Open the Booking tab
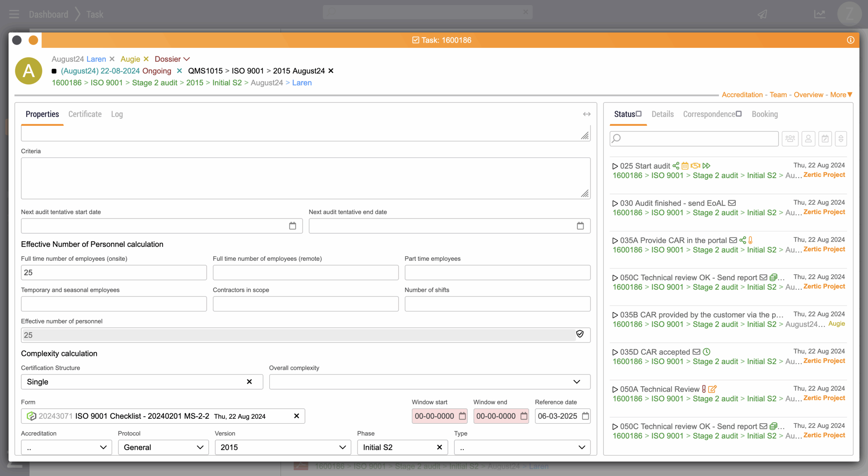 765,114
